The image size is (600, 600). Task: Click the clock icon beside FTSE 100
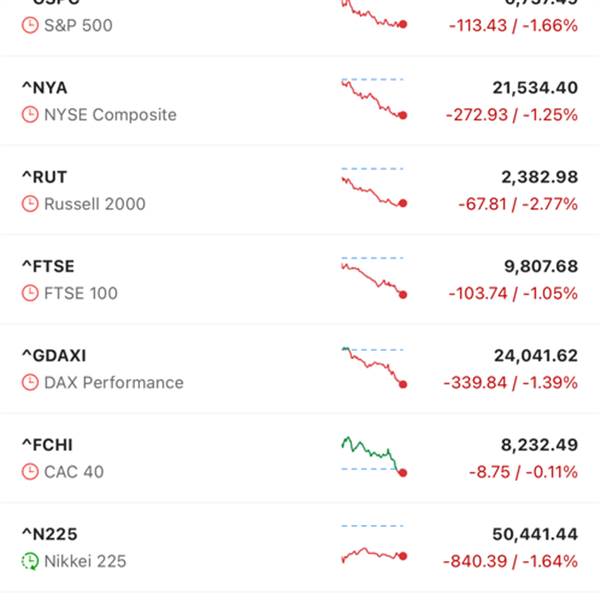pos(29,293)
